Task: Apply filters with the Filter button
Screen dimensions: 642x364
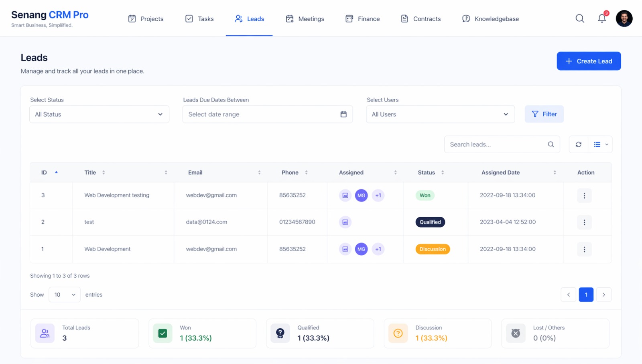Action: tap(544, 114)
